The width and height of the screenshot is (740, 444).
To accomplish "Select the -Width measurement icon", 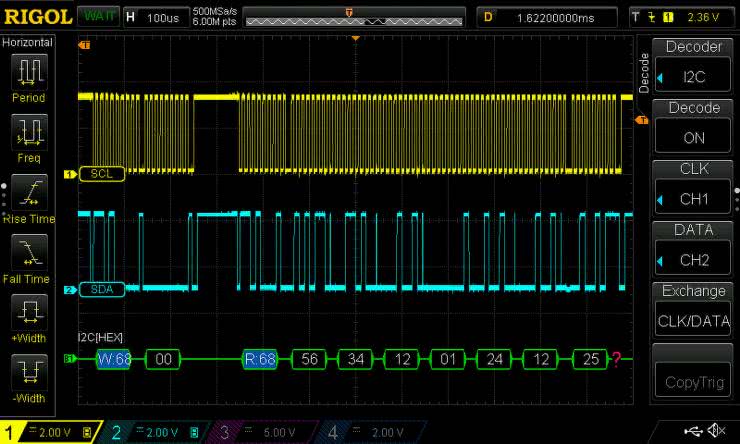I will tap(29, 371).
